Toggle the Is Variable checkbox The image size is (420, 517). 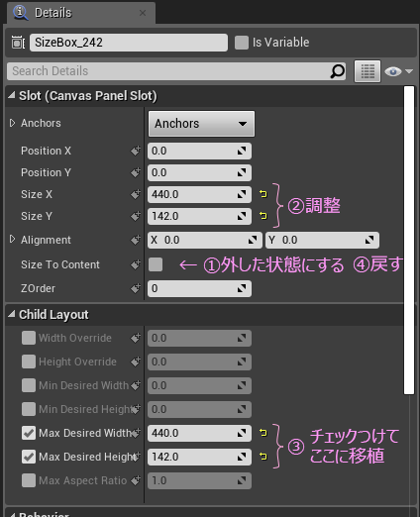click(242, 43)
